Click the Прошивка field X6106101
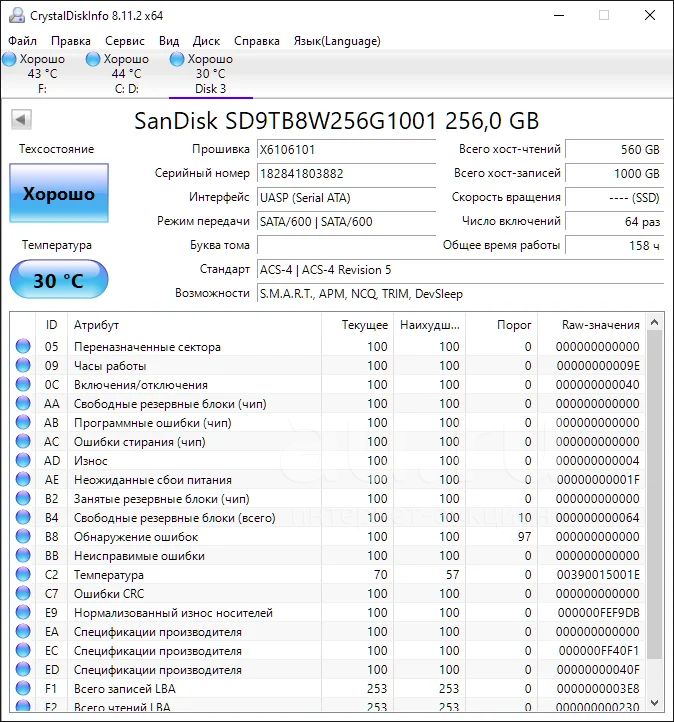Viewport: 674px width, 722px height. coord(346,150)
